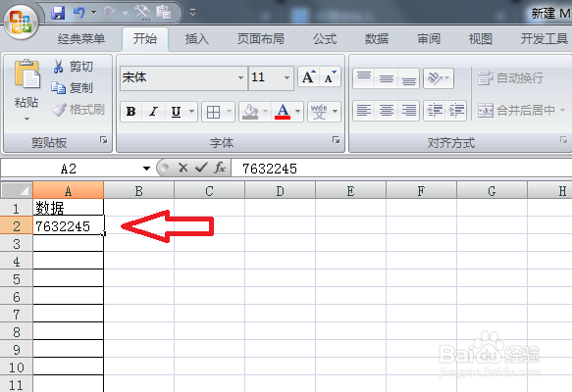Open the 对齐方式 dialog launcher
This screenshot has height=392, width=572.
coord(563,140)
